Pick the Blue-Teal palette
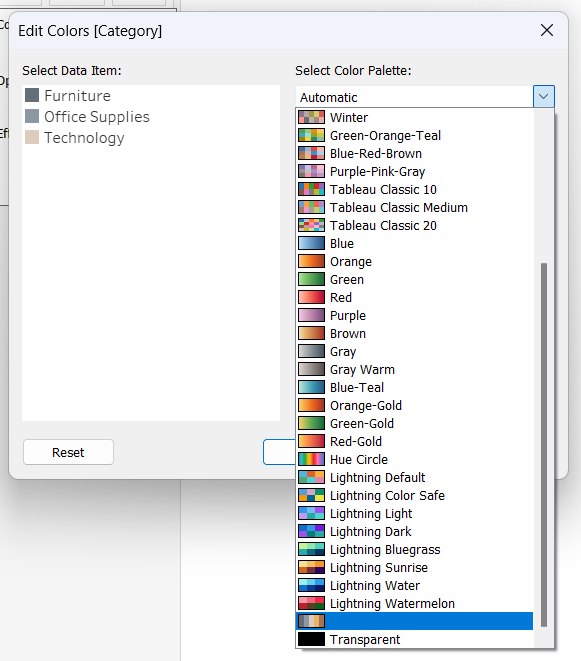Image resolution: width=581 pixels, height=661 pixels. [x=414, y=387]
